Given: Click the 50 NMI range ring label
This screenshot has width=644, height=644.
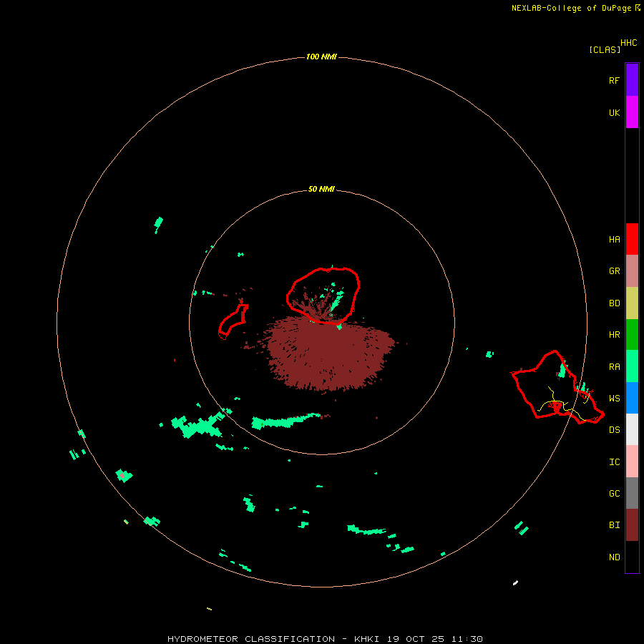Looking at the screenshot, I should 321,189.
